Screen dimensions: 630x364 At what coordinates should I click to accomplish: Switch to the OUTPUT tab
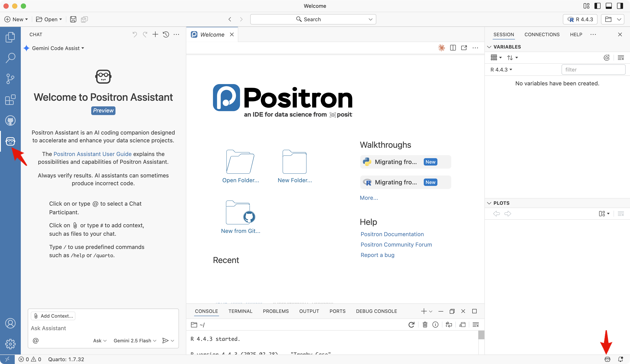click(x=309, y=311)
